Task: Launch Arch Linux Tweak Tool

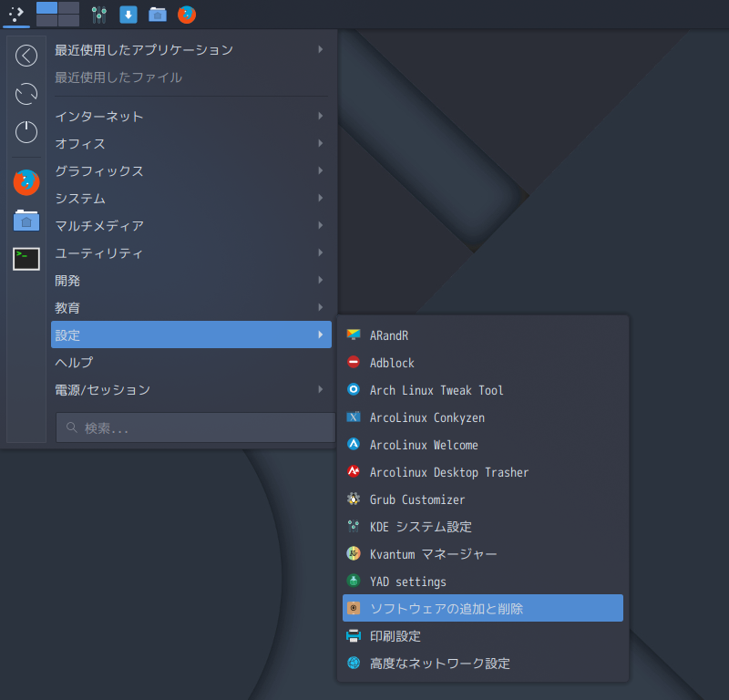Action: click(x=483, y=390)
